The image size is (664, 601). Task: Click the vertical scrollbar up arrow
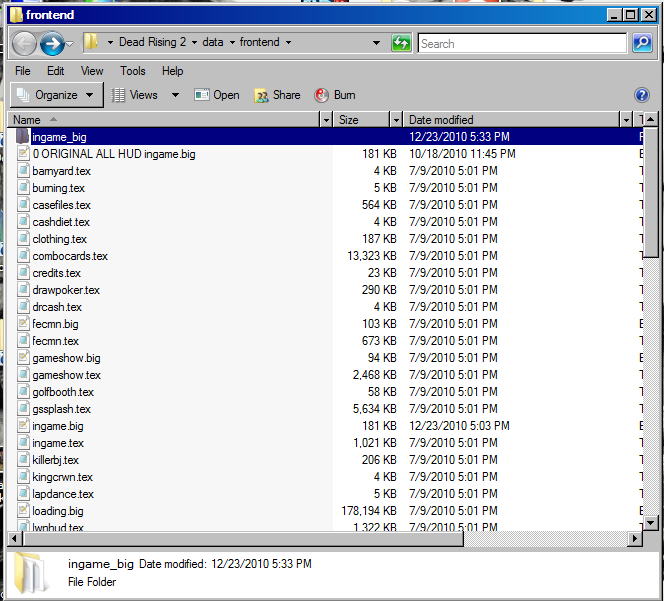(x=650, y=119)
